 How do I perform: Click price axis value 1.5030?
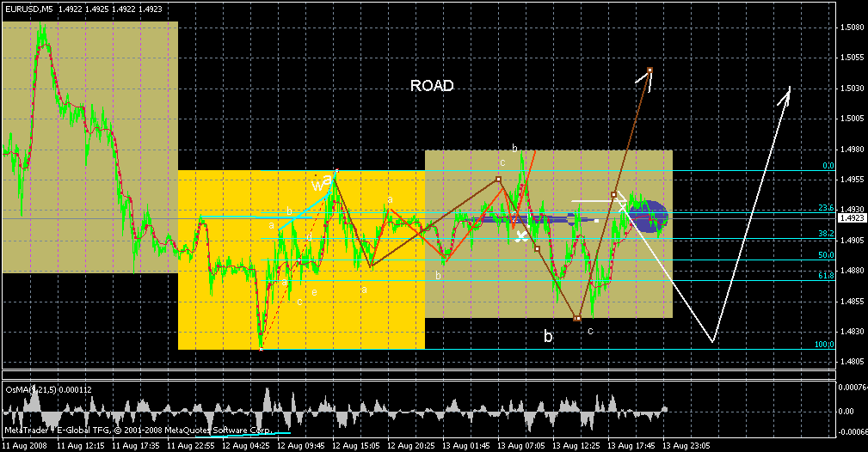852,88
